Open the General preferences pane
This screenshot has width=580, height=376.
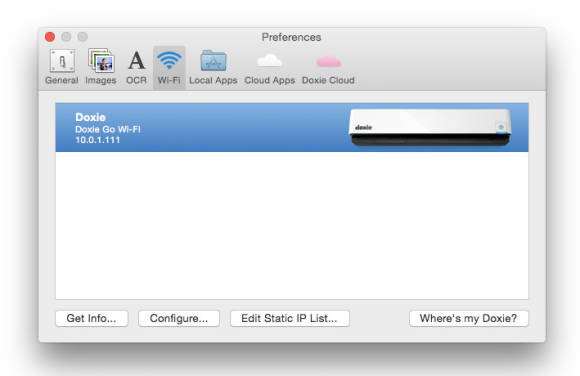[62, 67]
